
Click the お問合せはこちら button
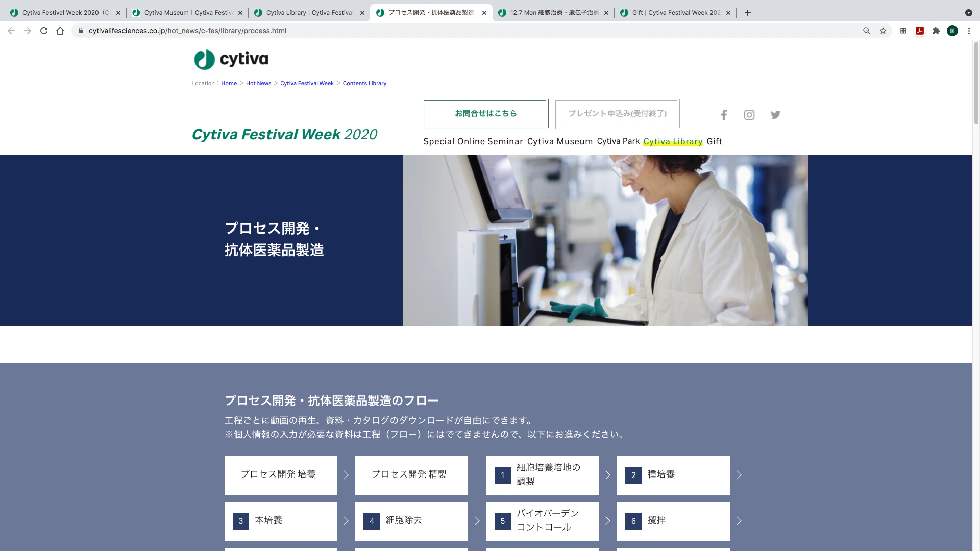[x=486, y=114]
